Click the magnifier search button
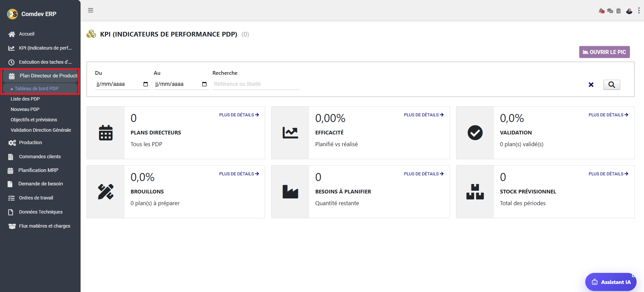The height and width of the screenshot is (292, 644). coord(611,85)
